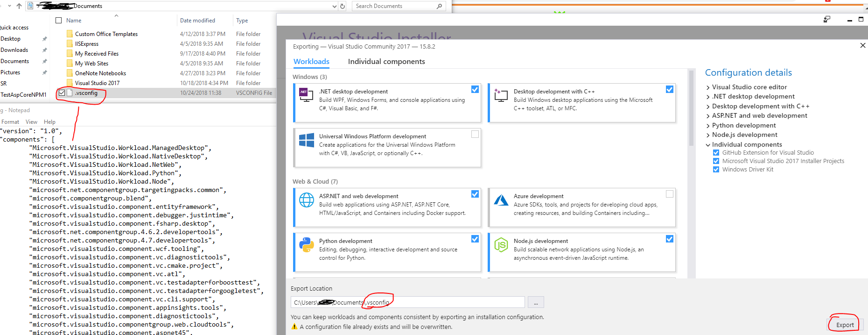Image resolution: width=868 pixels, height=335 pixels.
Task: Switch to the Workloads tab
Action: pyautogui.click(x=311, y=62)
